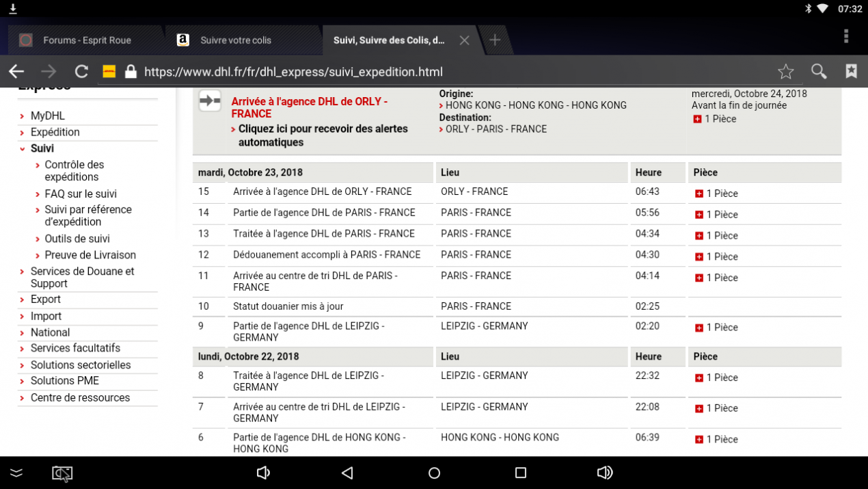Open Suivi par référence d'expédition
The width and height of the screenshot is (868, 489).
[88, 215]
